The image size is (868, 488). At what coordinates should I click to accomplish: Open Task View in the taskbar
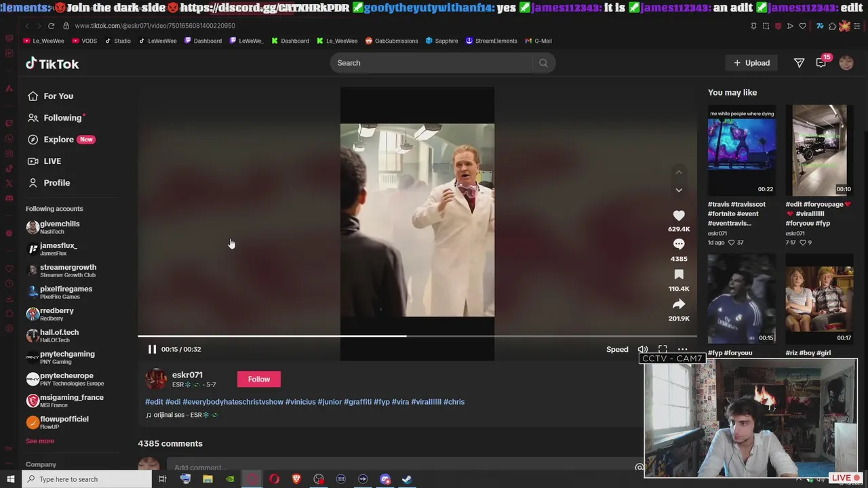[x=163, y=479]
